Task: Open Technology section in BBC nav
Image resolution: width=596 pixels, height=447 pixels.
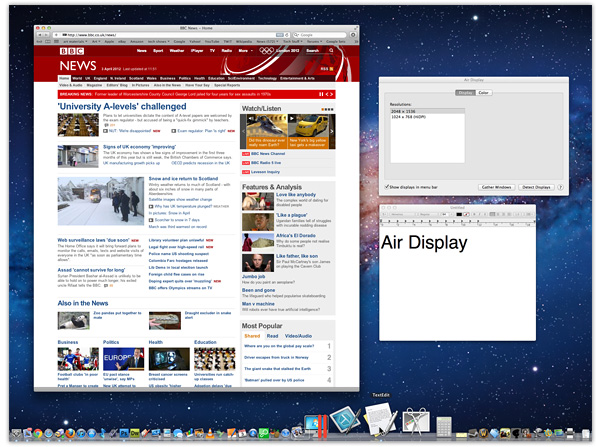Action: click(268, 78)
